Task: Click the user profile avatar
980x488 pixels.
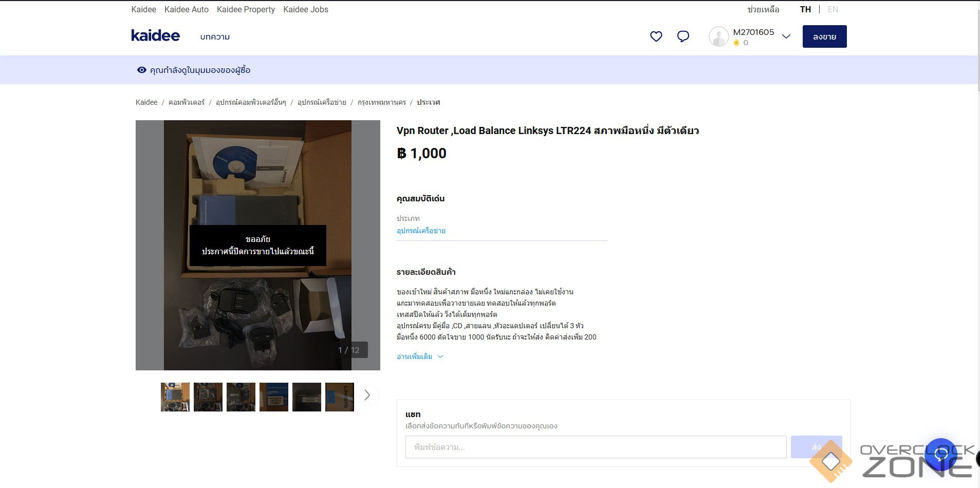Action: coord(718,36)
